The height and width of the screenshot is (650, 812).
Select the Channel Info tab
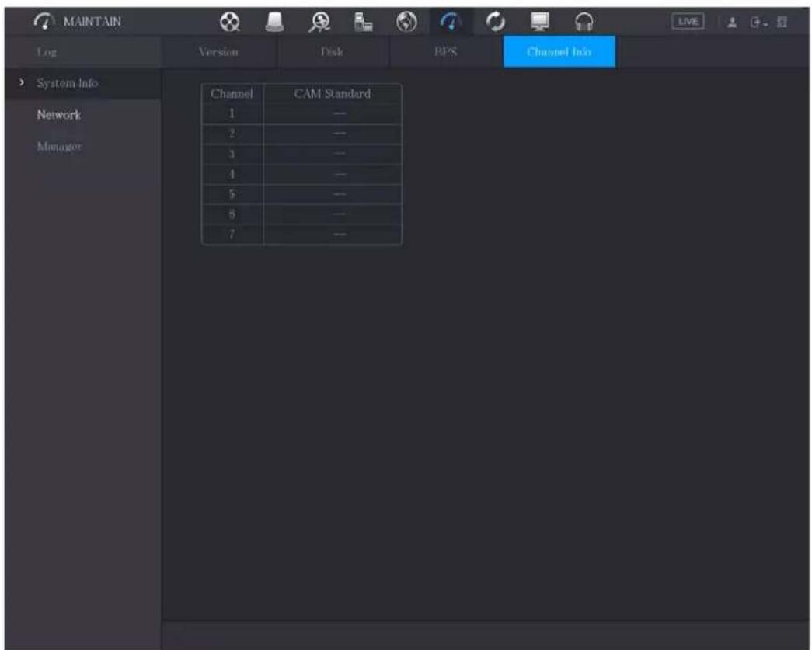coord(559,52)
